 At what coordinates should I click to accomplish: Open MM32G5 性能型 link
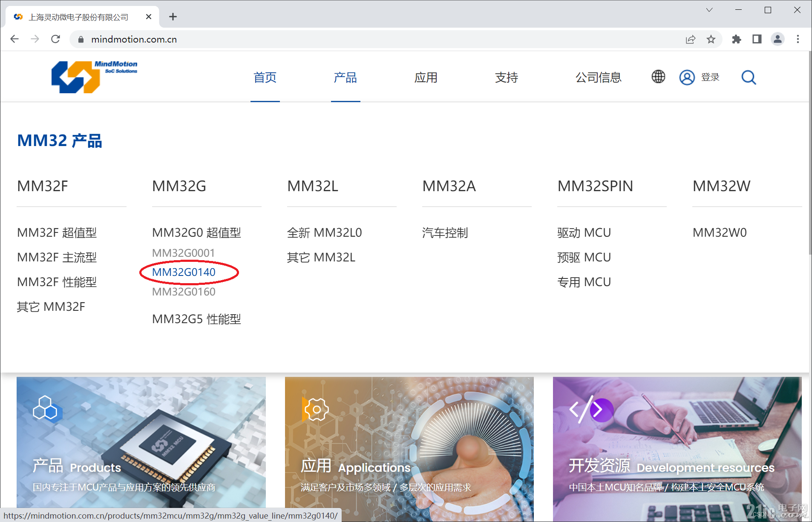pyautogui.click(x=196, y=319)
